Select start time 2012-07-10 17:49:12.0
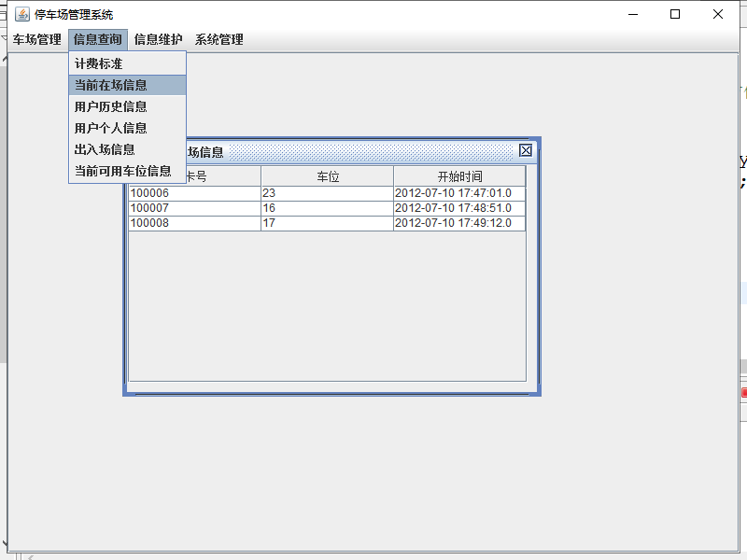747x560 pixels. (459, 223)
